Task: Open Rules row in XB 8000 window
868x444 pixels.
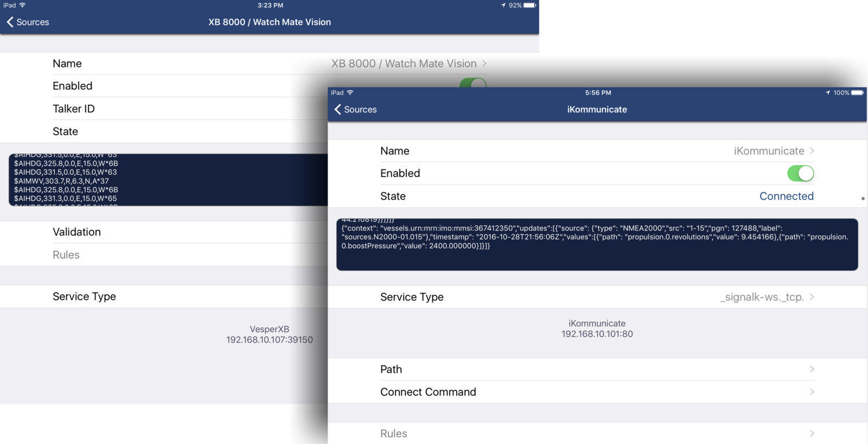Action: point(164,255)
